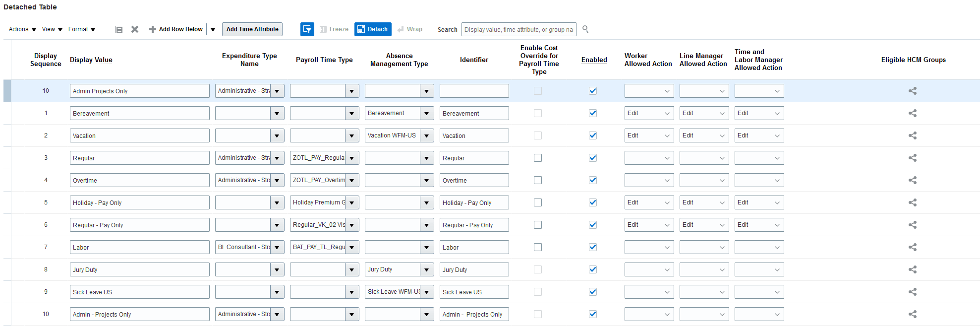The height and width of the screenshot is (331, 980).
Task: Uncheck Enabled for the Jury Duty row
Action: point(593,269)
